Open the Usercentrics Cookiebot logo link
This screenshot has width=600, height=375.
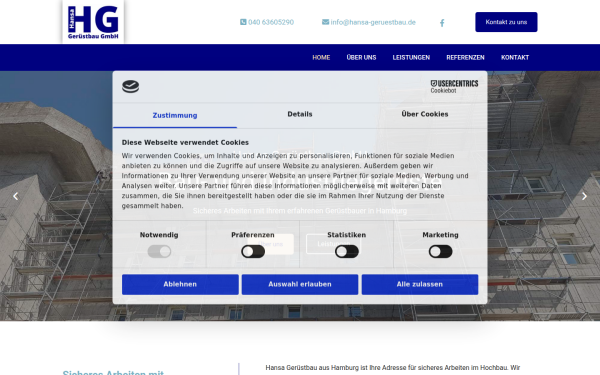[x=454, y=86]
